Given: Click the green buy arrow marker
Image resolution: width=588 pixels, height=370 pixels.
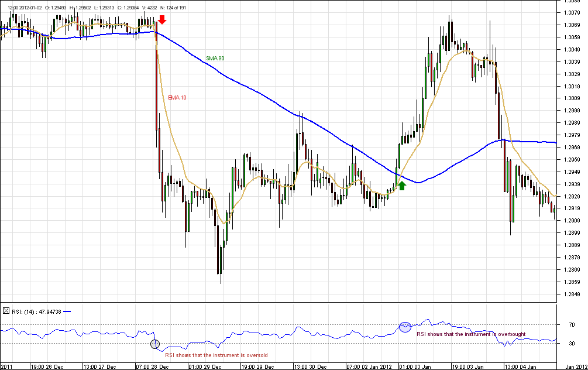Looking at the screenshot, I should pos(402,186).
